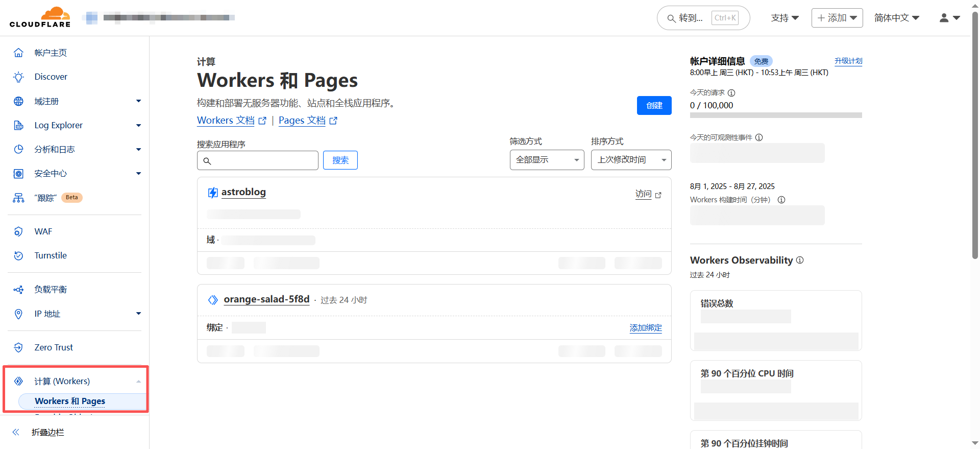Expand the Log Explorer sidebar section
Viewport: 980px width, 449px height.
(138, 125)
